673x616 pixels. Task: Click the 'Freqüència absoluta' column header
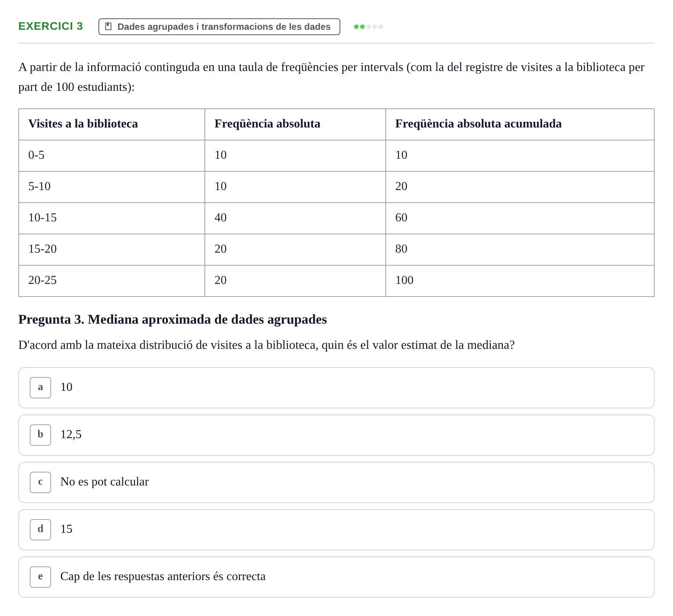[x=295, y=124]
